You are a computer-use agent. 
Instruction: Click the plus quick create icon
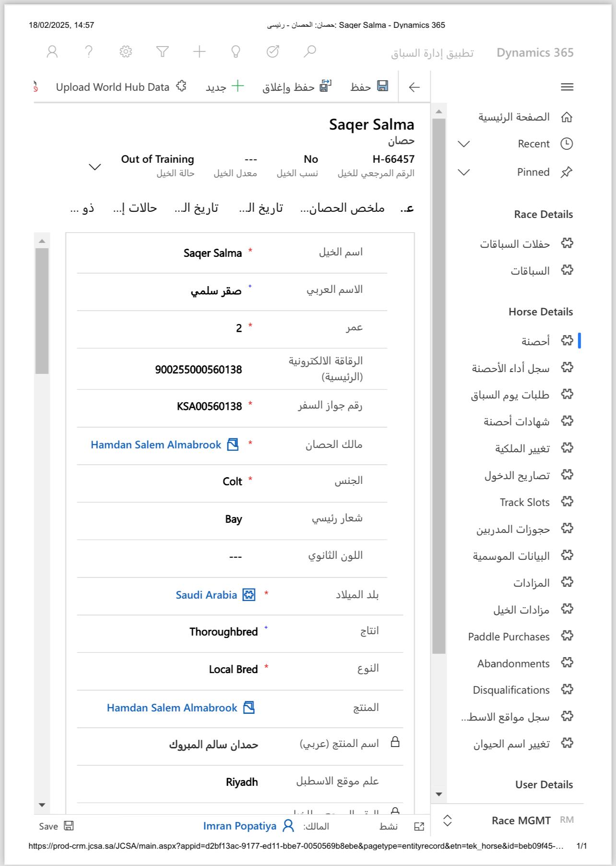199,51
